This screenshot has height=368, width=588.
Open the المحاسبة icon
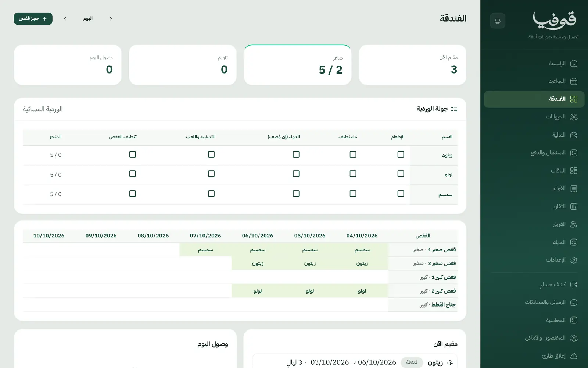(x=574, y=320)
